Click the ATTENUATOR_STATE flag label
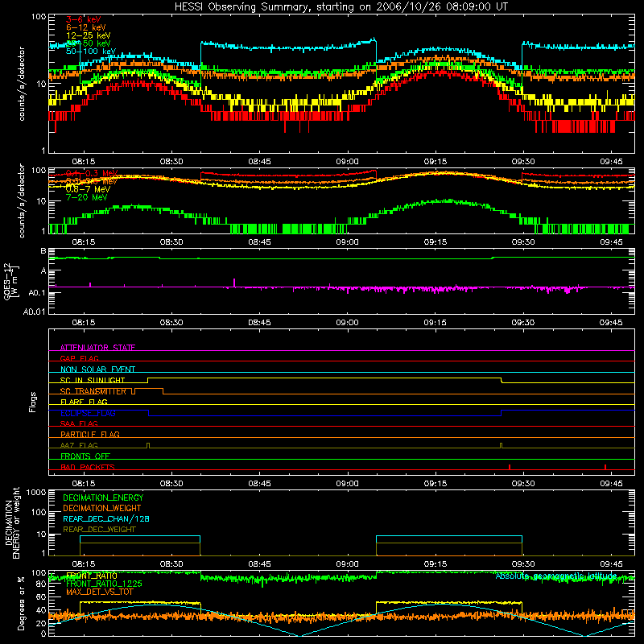Screen dimensions: 644x644 tap(97, 348)
